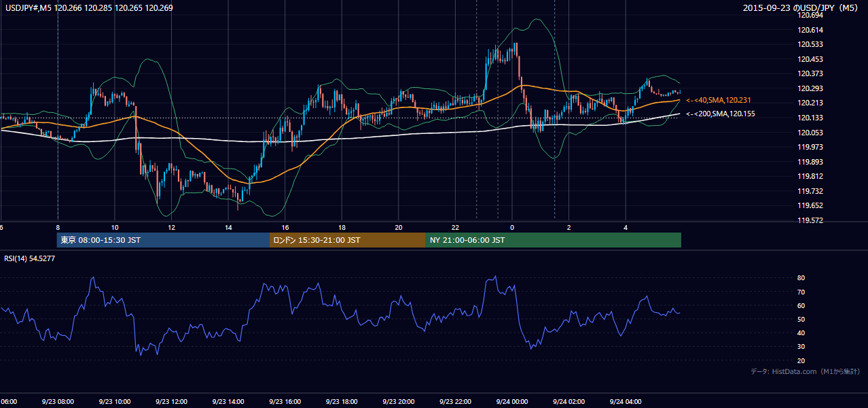Click the 9/23 18:00 bottom time label
Screen dimensions: 868x408
coord(342,402)
